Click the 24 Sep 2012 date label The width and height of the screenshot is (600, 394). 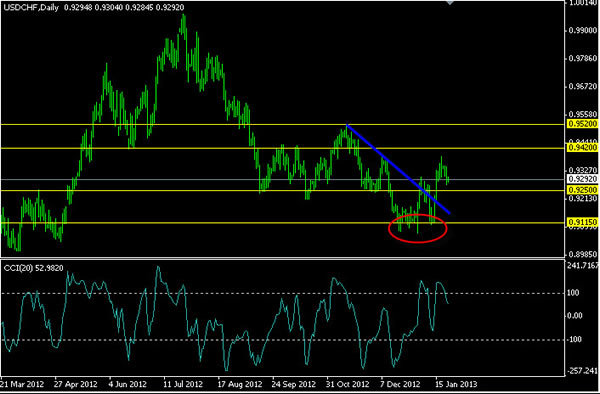click(x=293, y=384)
